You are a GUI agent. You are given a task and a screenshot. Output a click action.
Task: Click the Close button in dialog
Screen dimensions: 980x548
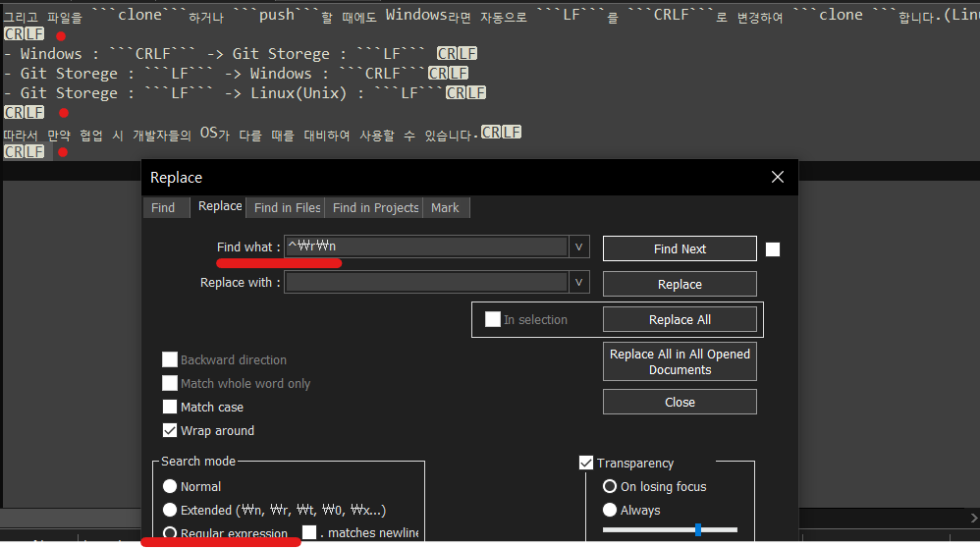[x=680, y=403]
